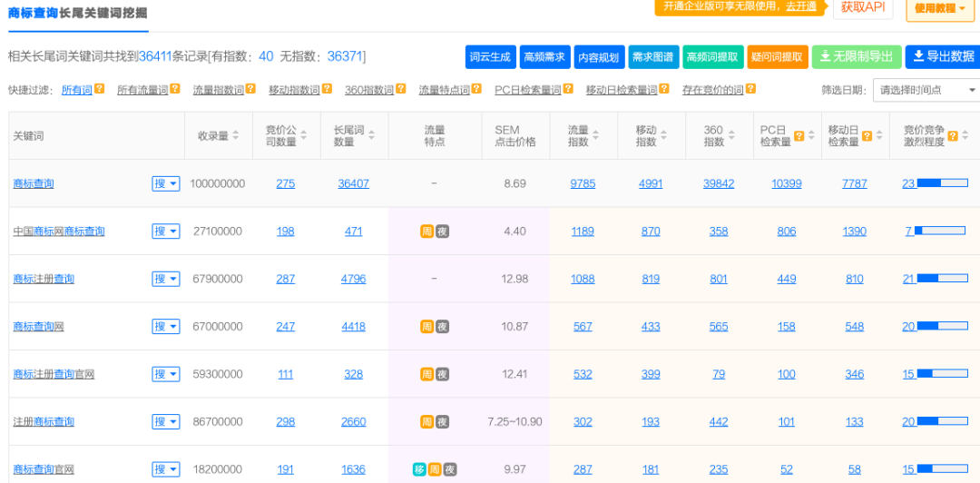This screenshot has width=980, height=483.
Task: Open 搜 dropdown for 商标查询 row
Action: click(x=166, y=184)
